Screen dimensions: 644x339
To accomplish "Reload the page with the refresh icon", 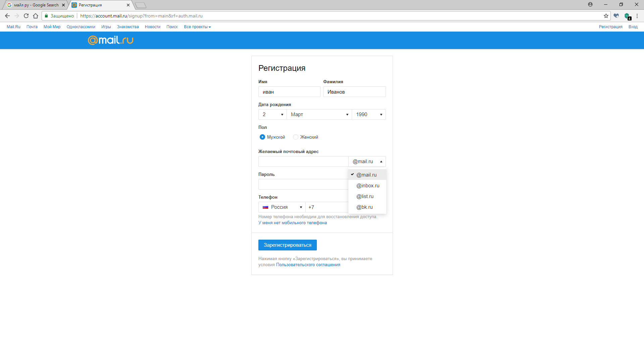I will pyautogui.click(x=26, y=16).
